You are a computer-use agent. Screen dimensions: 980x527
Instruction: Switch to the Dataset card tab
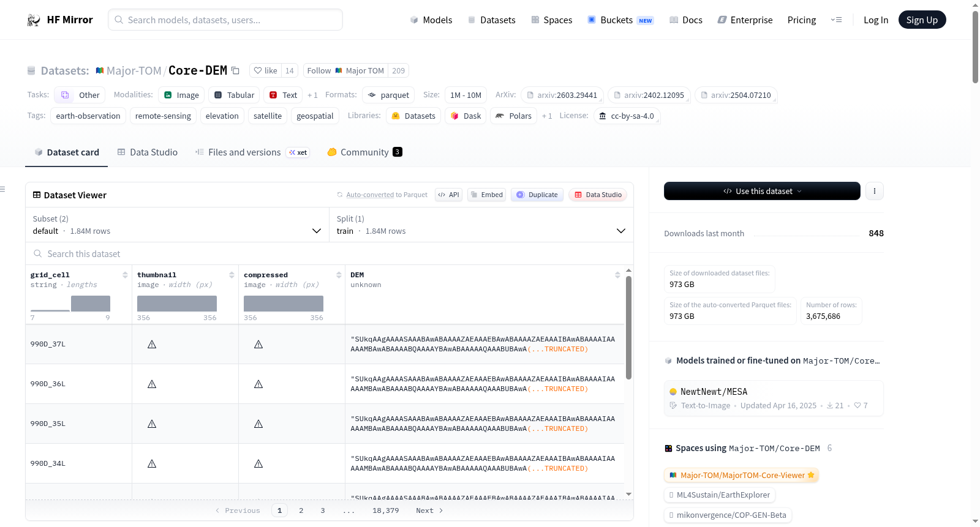click(66, 152)
